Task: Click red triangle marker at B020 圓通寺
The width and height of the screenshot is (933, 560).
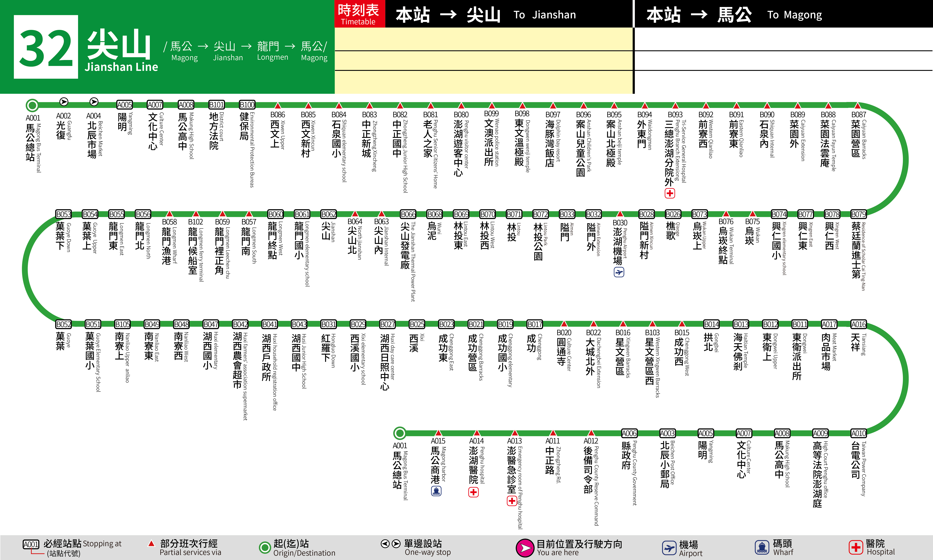Action: (x=564, y=324)
